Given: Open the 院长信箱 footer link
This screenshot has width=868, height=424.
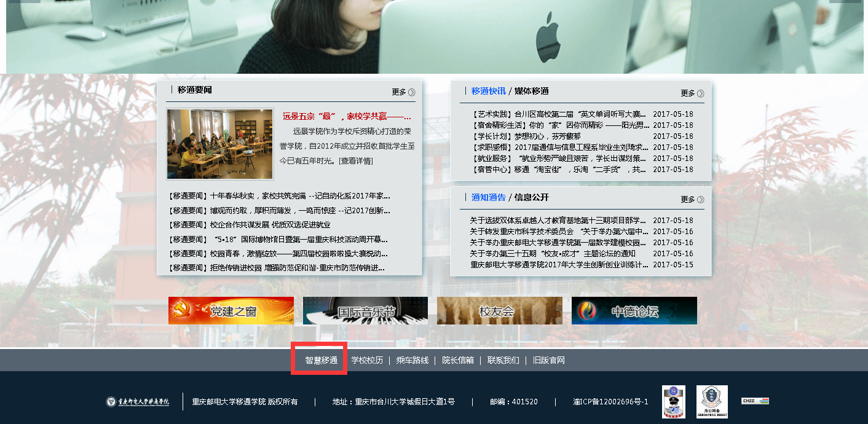Looking at the screenshot, I should tap(458, 360).
